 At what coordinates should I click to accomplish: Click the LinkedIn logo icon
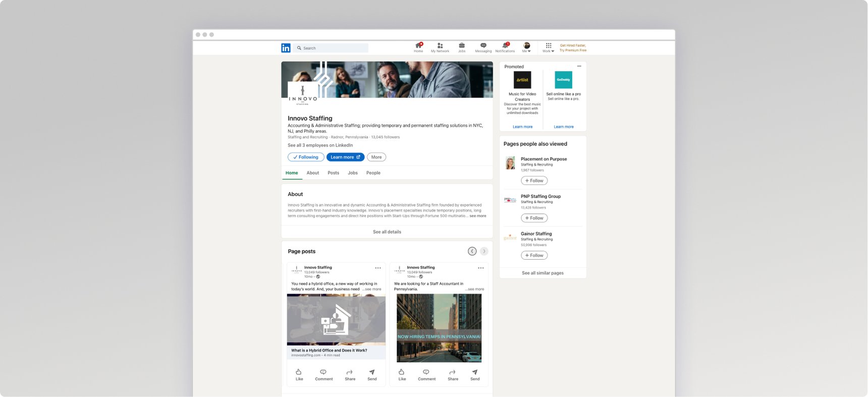point(286,48)
